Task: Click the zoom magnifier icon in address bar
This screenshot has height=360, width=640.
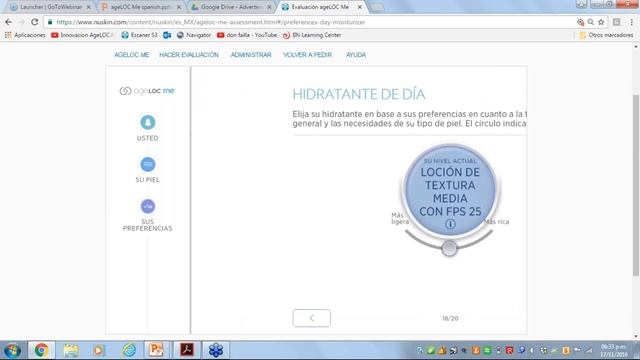Action: [591, 22]
